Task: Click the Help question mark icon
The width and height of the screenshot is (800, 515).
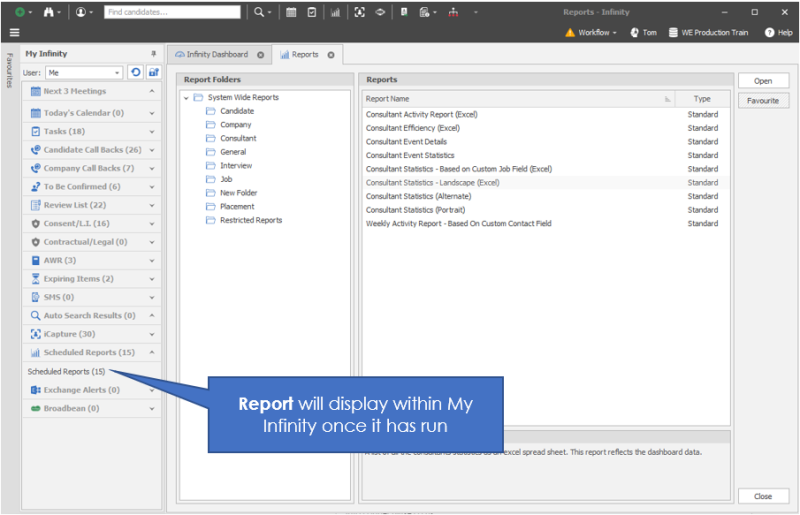Action: (x=770, y=32)
